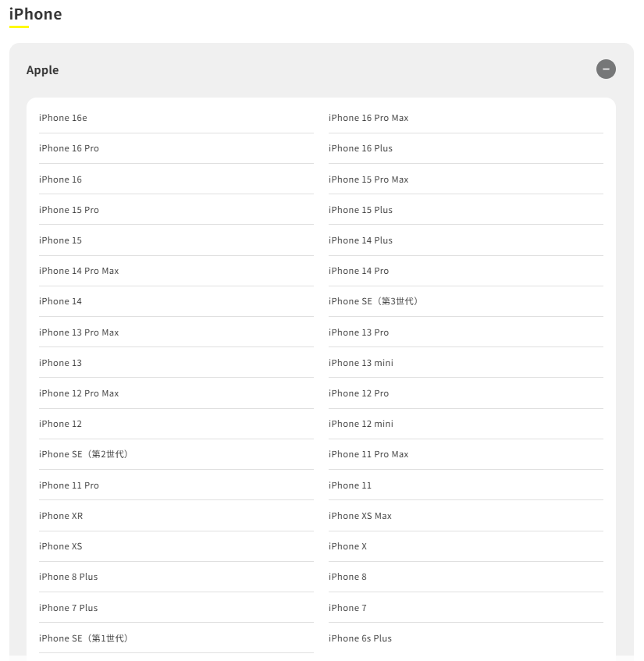Collapse the Apple section with minus icon
This screenshot has height=661, width=644.
(606, 69)
